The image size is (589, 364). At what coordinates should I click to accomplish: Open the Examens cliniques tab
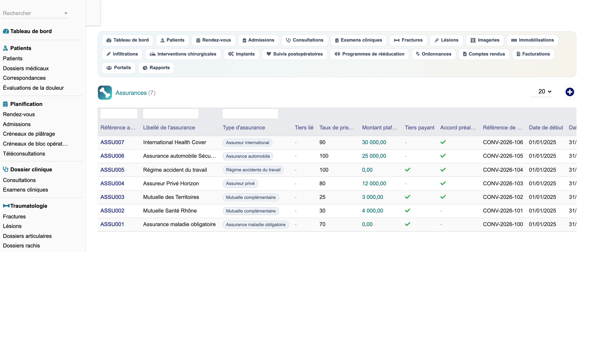coord(358,40)
